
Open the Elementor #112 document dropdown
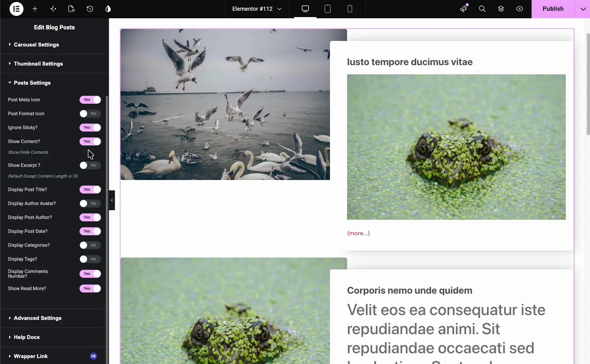click(257, 9)
